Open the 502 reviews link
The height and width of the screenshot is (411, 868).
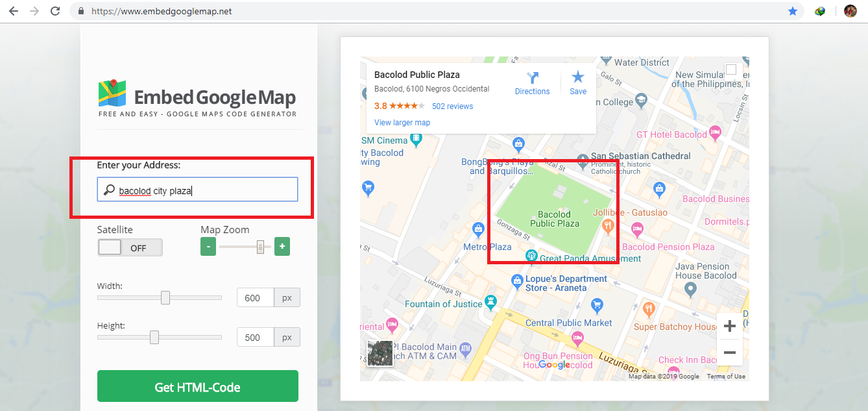point(452,106)
